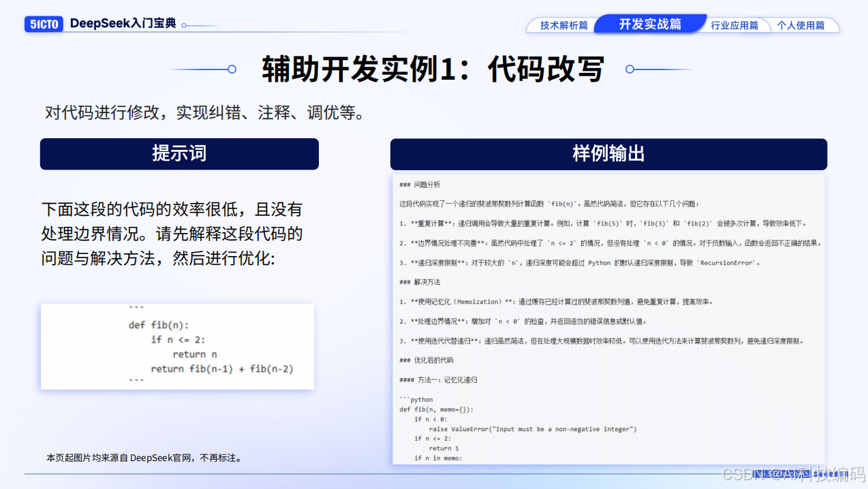The height and width of the screenshot is (489, 868).
Task: Click the 提示词 header bar
Action: point(179,154)
